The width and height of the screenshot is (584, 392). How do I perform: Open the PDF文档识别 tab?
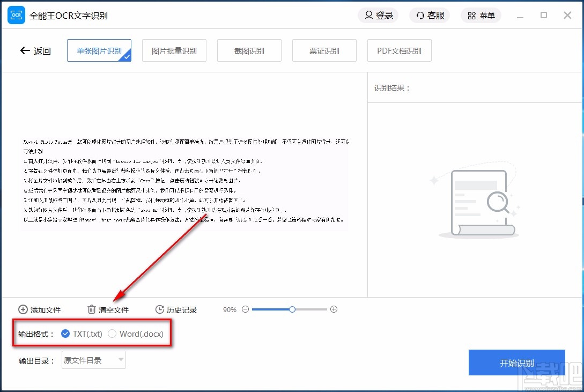(x=400, y=50)
